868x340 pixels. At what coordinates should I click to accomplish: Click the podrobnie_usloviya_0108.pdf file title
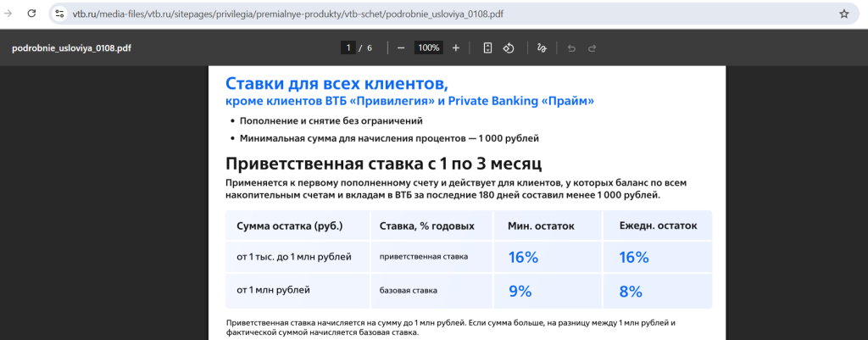pos(71,48)
